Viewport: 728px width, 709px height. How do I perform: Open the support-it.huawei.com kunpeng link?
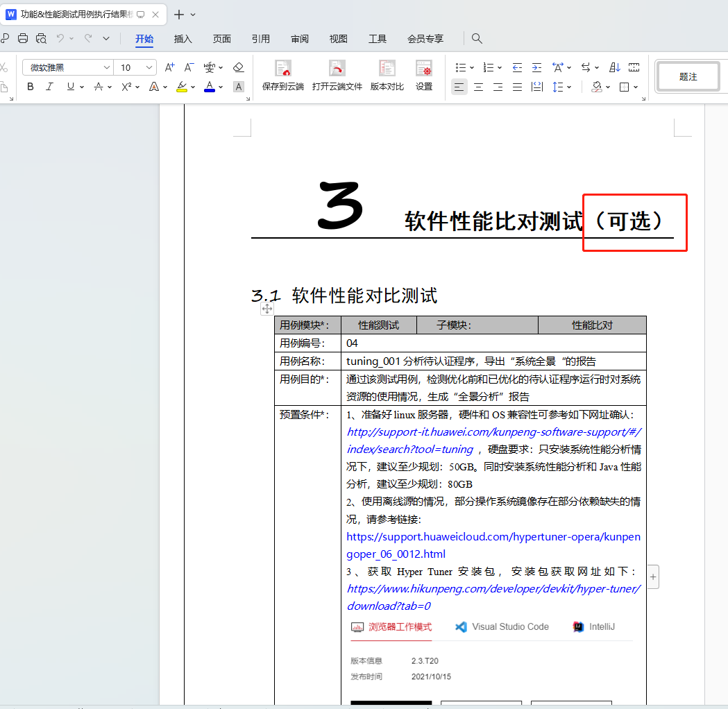[493, 441]
